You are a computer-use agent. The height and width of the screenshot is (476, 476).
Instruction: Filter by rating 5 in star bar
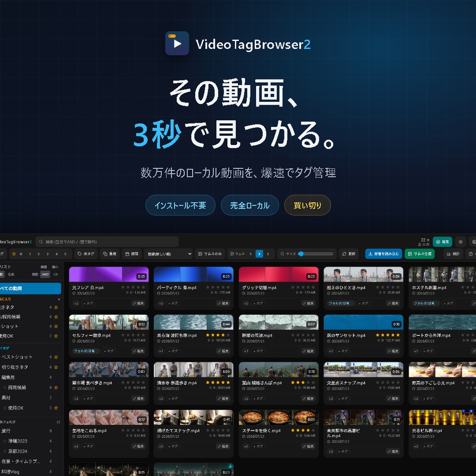coord(65,254)
